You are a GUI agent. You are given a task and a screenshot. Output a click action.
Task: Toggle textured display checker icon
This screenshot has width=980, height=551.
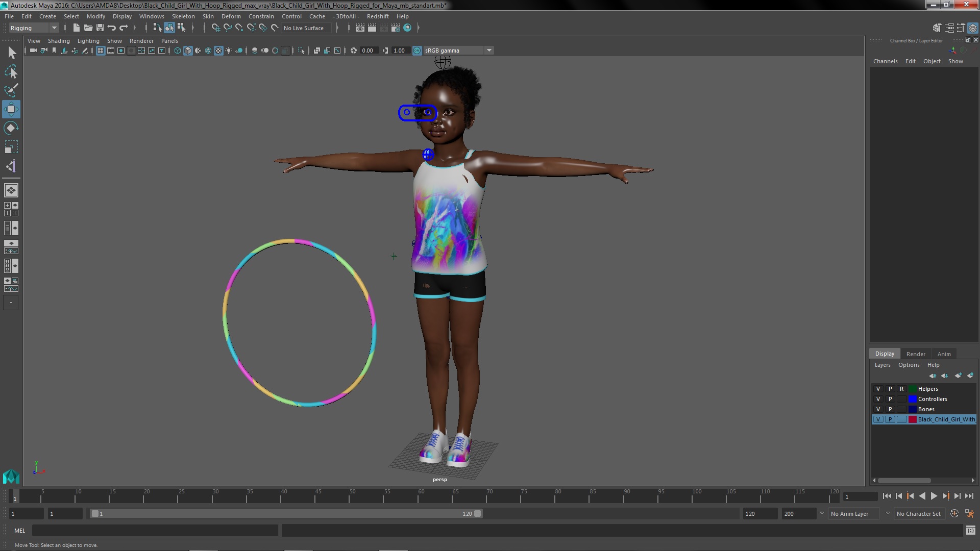[218, 51]
